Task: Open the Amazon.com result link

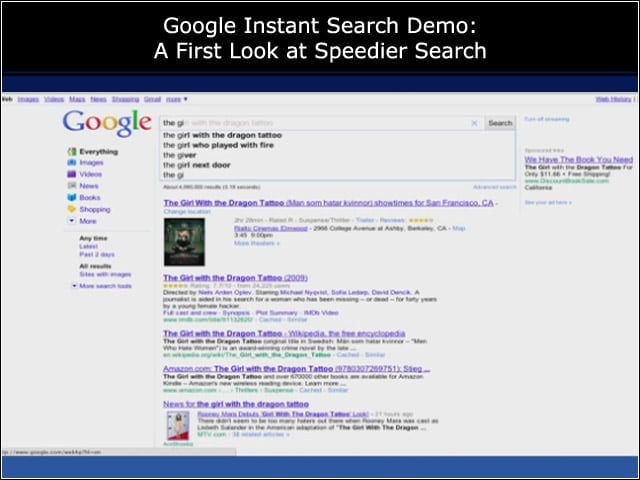Action: pyautogui.click(x=296, y=369)
